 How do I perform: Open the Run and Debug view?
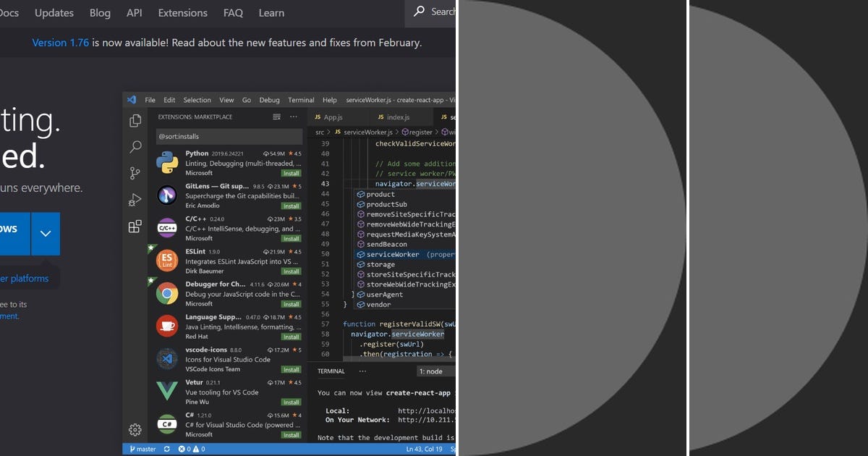[x=135, y=200]
